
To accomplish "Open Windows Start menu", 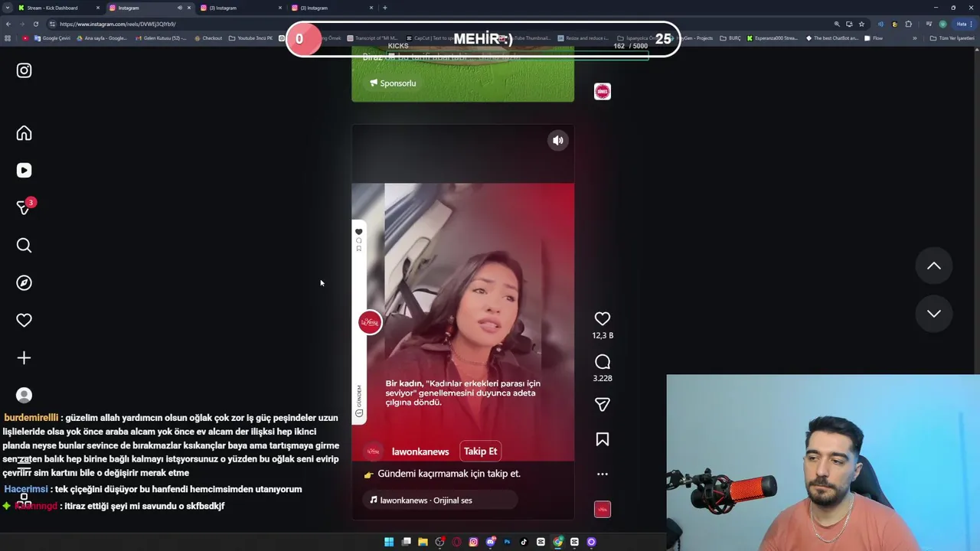I will click(x=389, y=542).
